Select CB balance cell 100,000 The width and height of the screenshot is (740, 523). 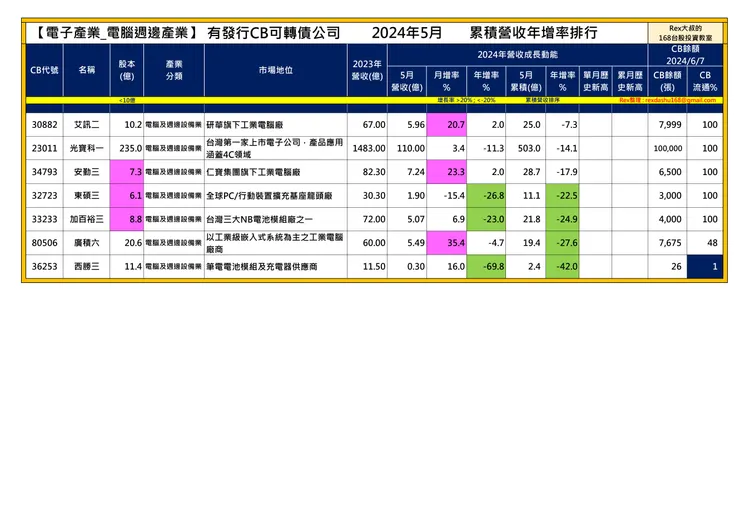click(x=667, y=148)
